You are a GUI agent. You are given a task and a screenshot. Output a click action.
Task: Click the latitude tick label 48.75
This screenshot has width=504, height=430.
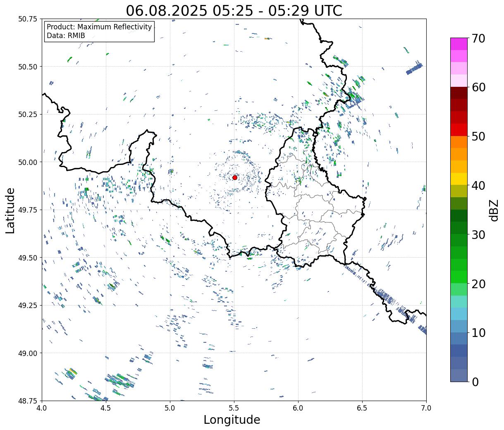pos(28,401)
